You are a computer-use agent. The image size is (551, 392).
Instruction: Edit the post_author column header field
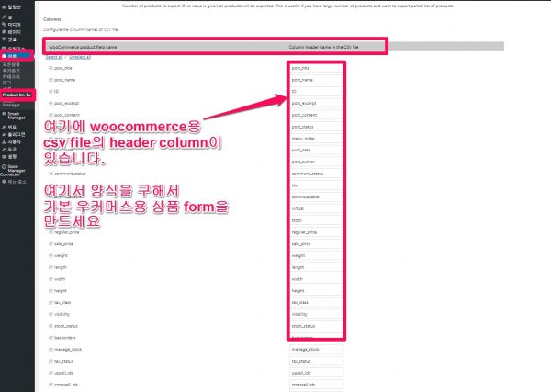click(x=317, y=162)
